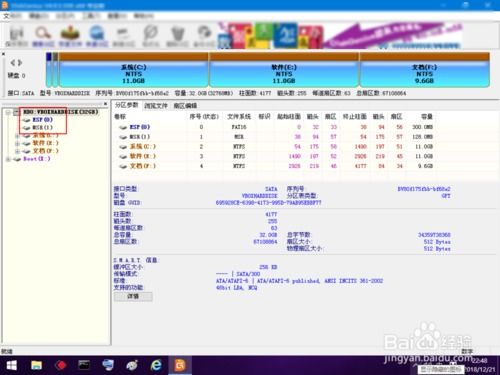Click the Search Partition magnifier icon

click(x=43, y=36)
